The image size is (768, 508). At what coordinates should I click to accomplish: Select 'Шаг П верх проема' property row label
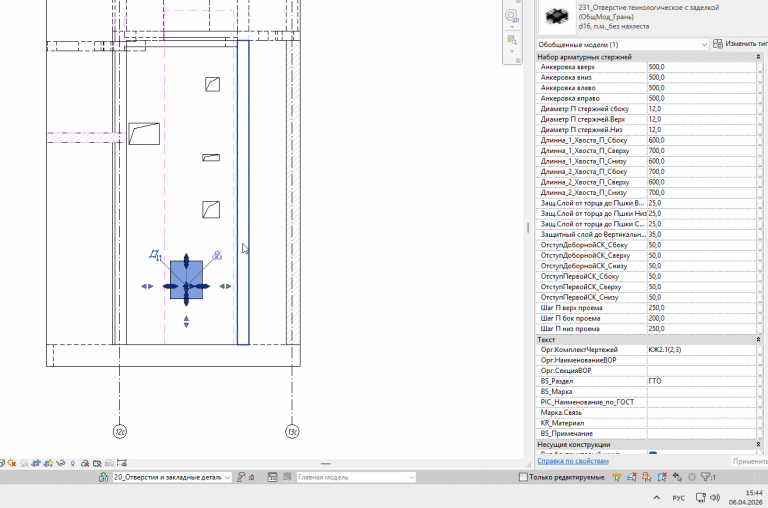pyautogui.click(x=571, y=308)
